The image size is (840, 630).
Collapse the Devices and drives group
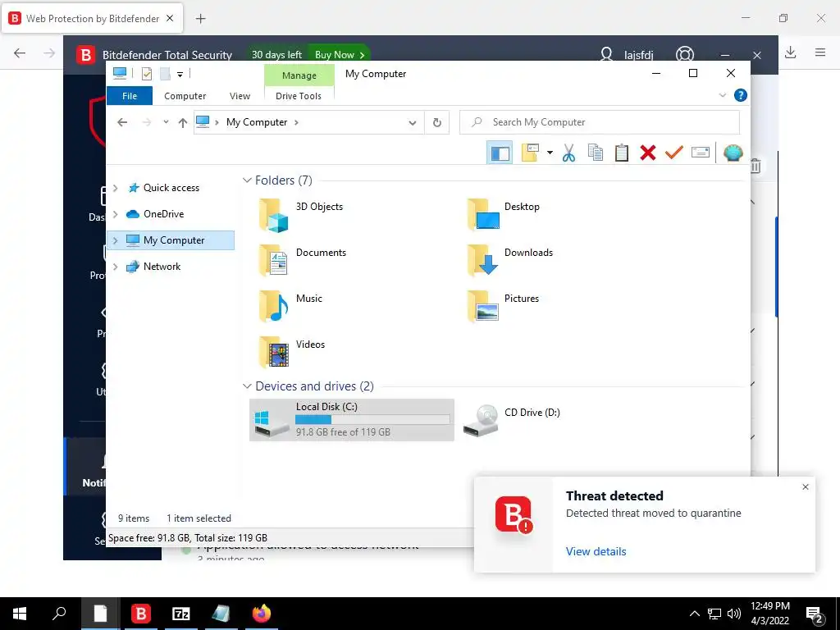[247, 386]
